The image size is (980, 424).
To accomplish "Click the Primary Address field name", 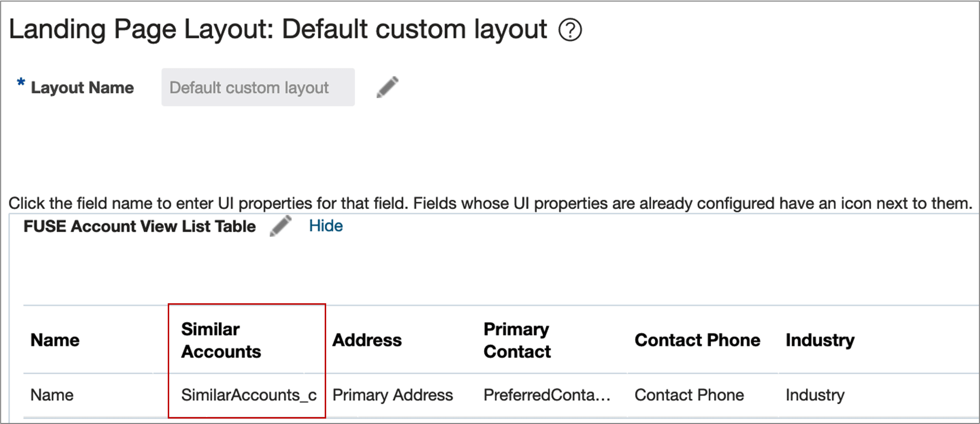I will click(x=392, y=394).
